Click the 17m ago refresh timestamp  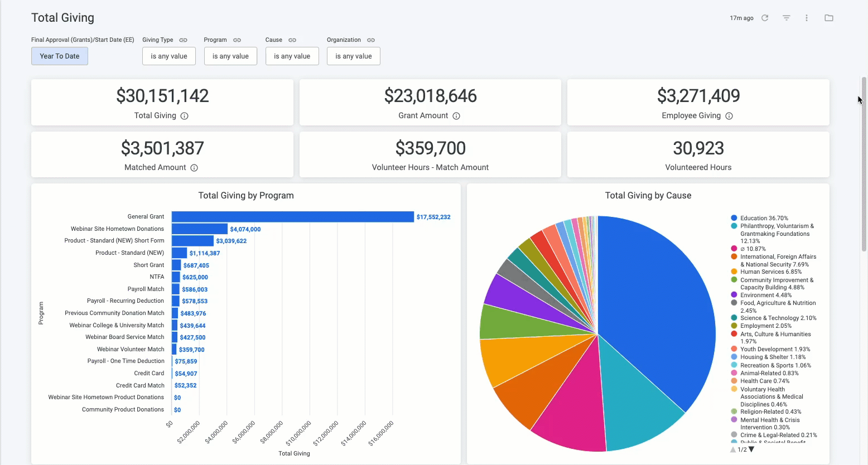tap(741, 18)
